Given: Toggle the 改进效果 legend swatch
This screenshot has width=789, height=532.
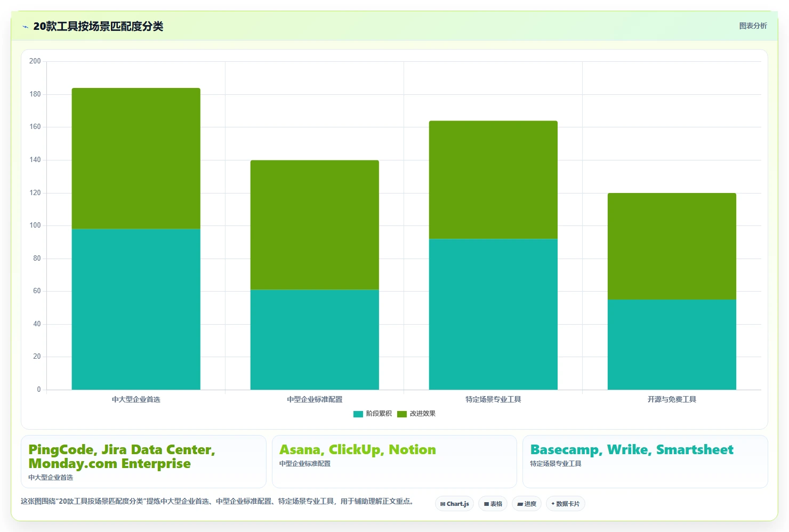Looking at the screenshot, I should coord(402,414).
